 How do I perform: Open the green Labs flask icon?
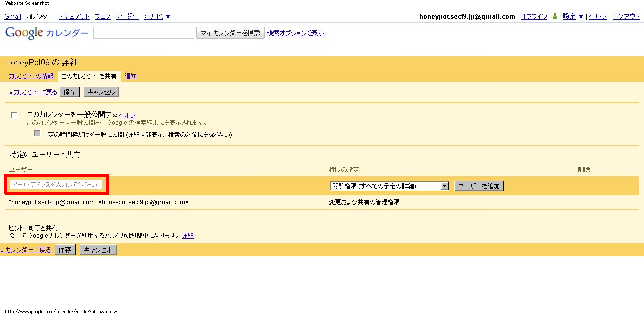555,16
